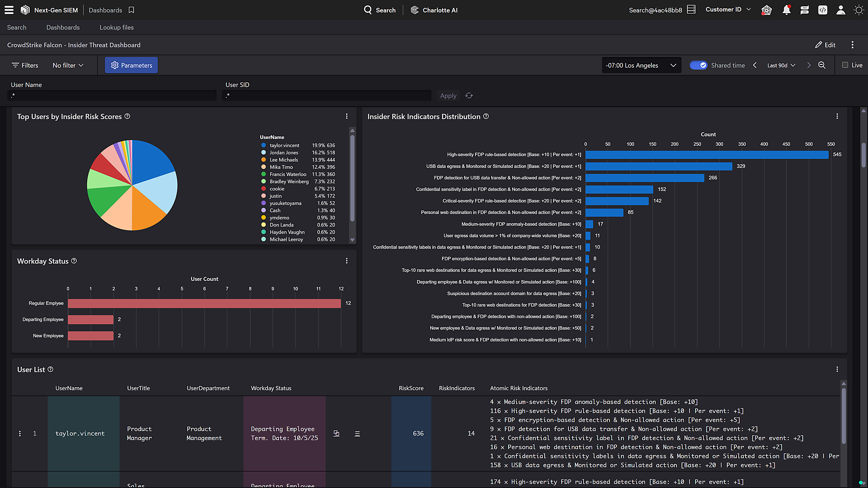Click the zoom out time magnifier
Screen dimensions: 868x488
[x=822, y=65]
